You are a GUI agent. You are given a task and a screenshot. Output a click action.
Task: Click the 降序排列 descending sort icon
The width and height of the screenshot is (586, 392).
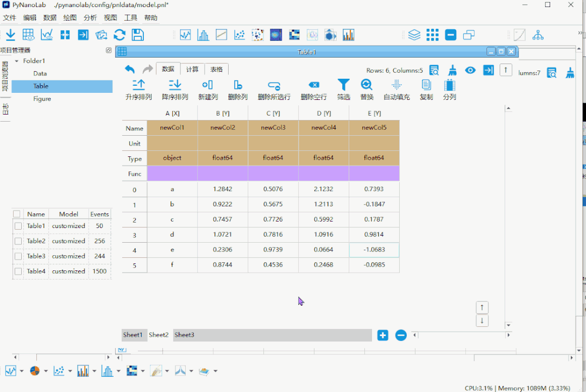[174, 85]
